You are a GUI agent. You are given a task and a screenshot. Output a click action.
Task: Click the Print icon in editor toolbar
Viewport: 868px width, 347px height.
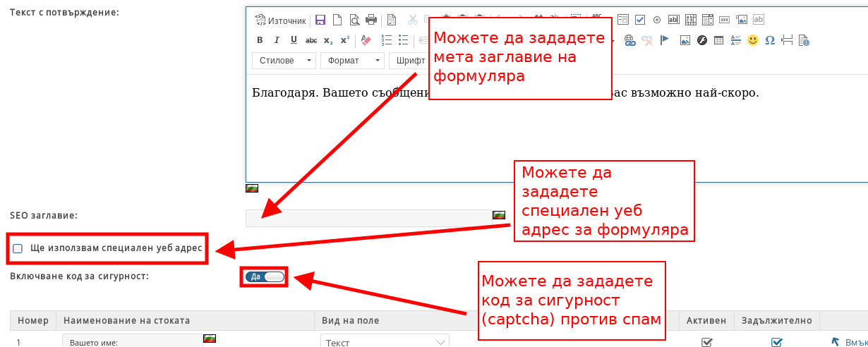[371, 20]
